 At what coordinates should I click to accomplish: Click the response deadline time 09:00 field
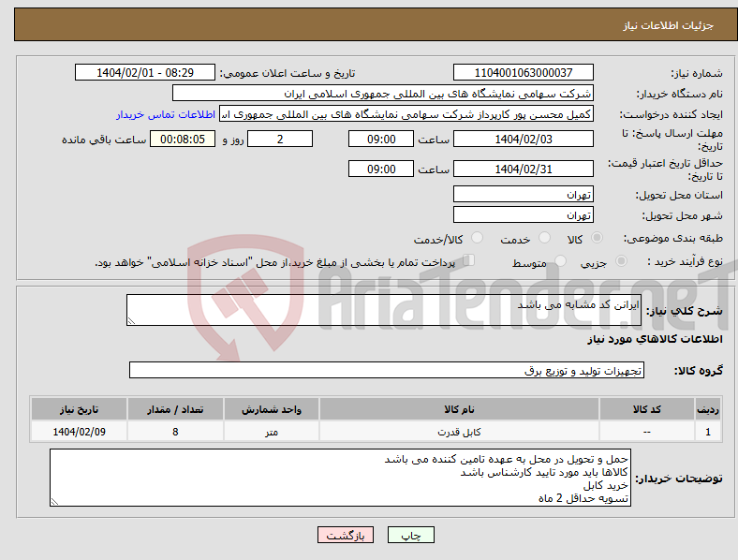(x=381, y=139)
